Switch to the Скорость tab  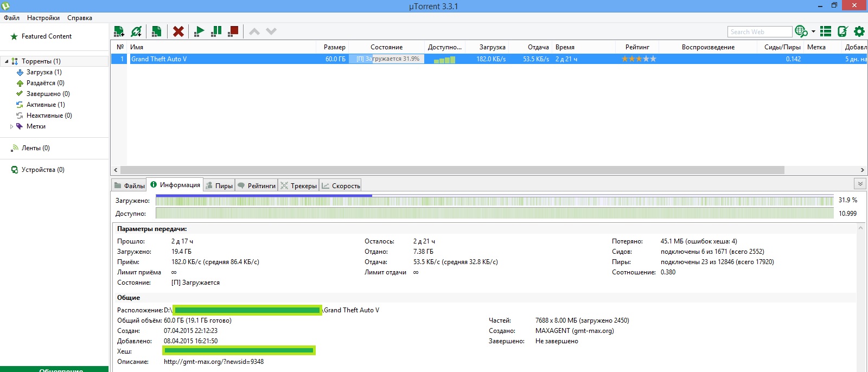point(341,185)
